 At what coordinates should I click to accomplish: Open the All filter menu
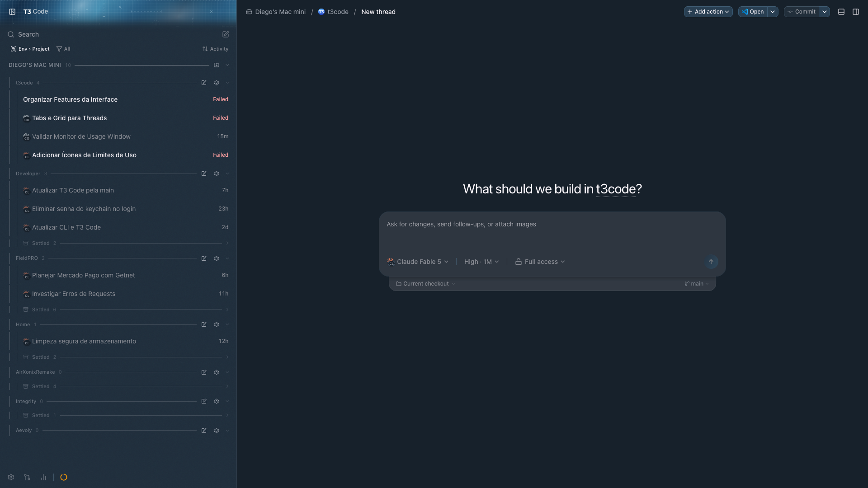63,49
